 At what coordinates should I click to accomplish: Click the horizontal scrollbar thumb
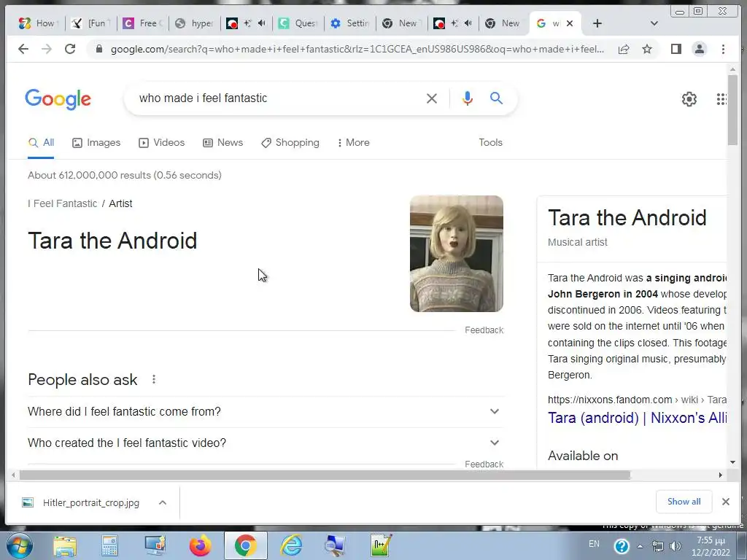click(x=325, y=475)
